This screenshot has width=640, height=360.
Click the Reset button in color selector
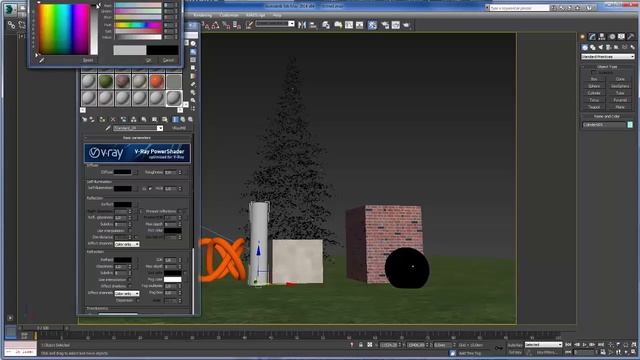point(88,60)
